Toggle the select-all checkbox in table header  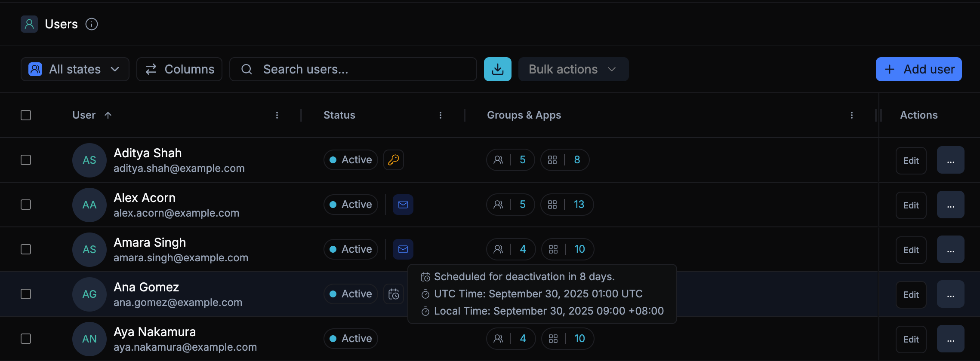coord(26,115)
